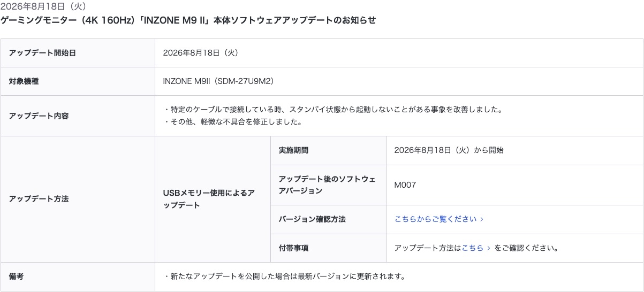Screen dimensions: 644x292
Task: Click the date 2026年8月18日 above the title
Action: click(43, 6)
